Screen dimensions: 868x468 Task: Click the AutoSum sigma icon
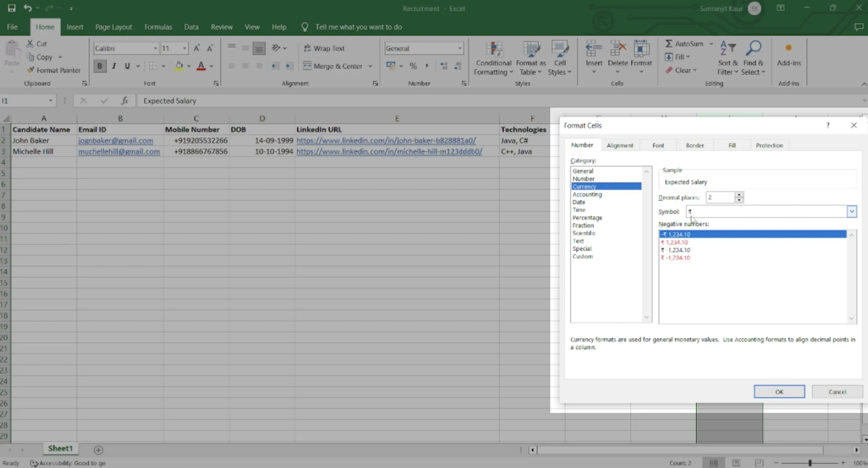(x=669, y=44)
